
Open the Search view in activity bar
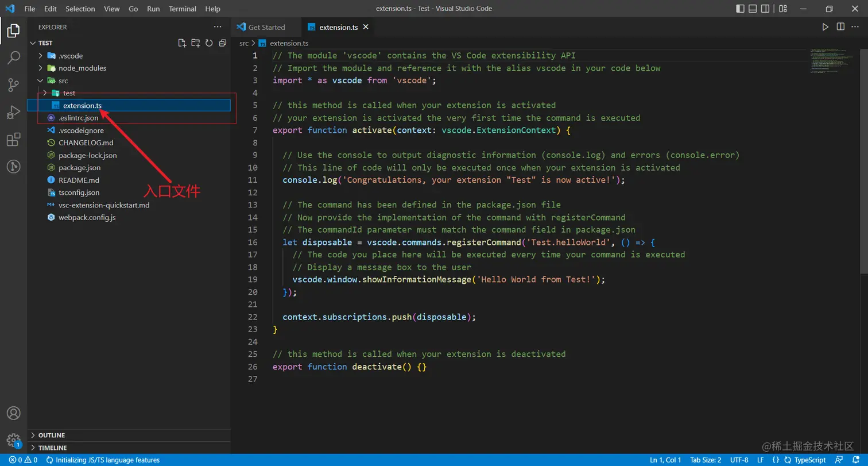13,58
